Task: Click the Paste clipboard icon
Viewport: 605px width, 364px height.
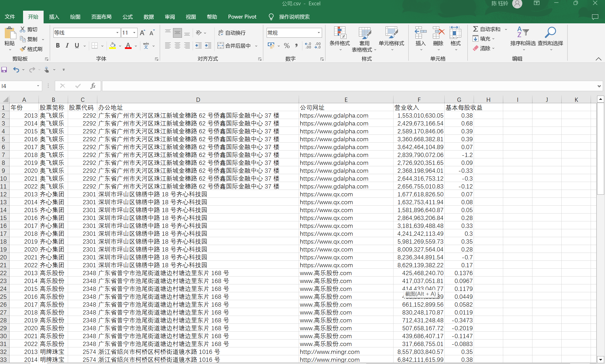Action: pyautogui.click(x=10, y=33)
